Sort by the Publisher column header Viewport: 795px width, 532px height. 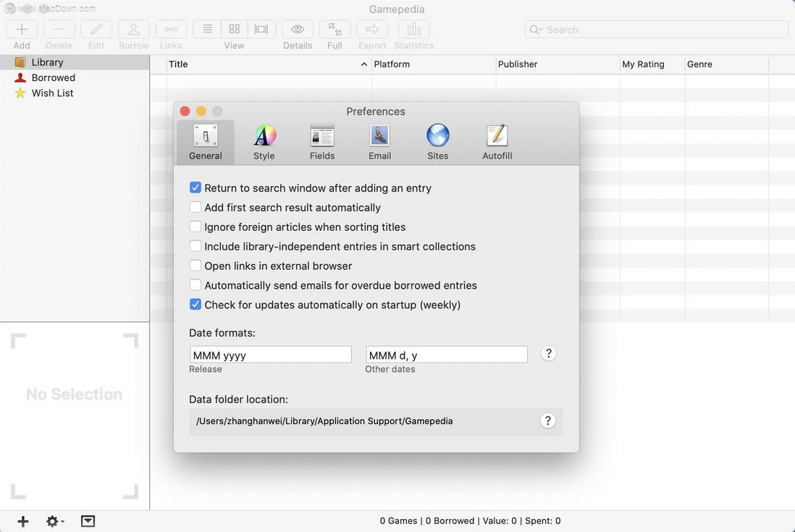558,64
